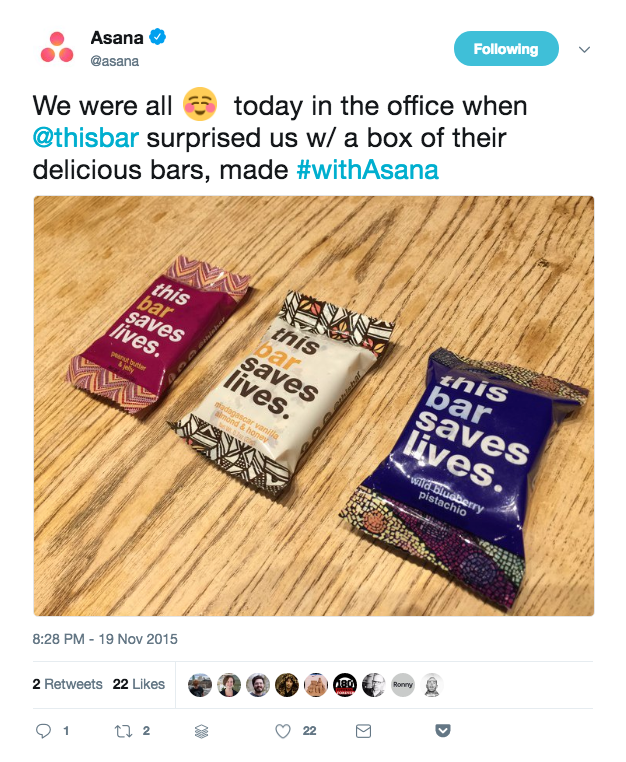Click the Buffer stacked layers icon

coord(201,731)
